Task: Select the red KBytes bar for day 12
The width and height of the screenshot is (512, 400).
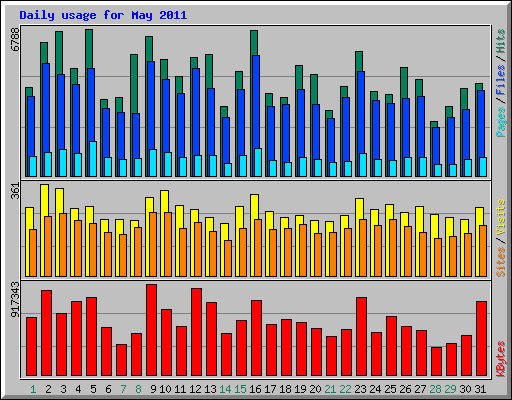Action: pyautogui.click(x=197, y=332)
